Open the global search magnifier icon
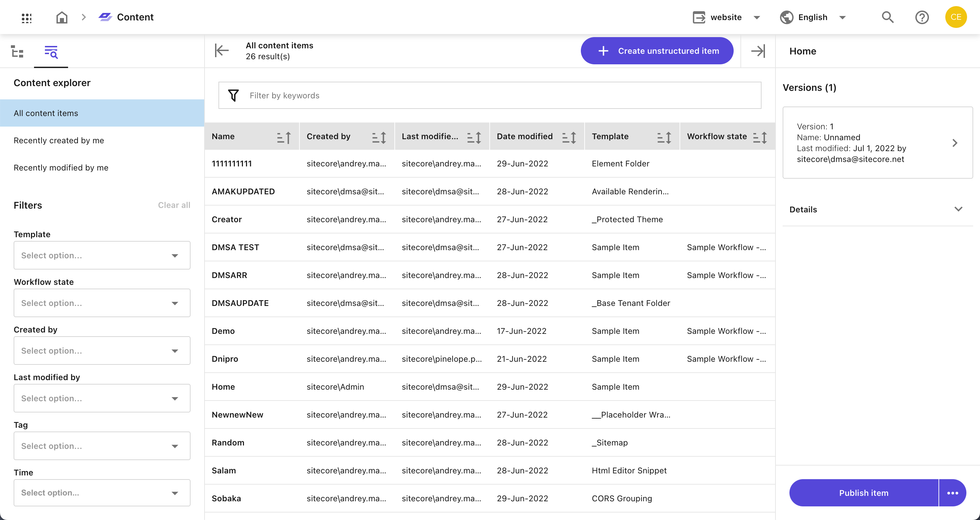Viewport: 980px width, 520px height. [887, 17]
